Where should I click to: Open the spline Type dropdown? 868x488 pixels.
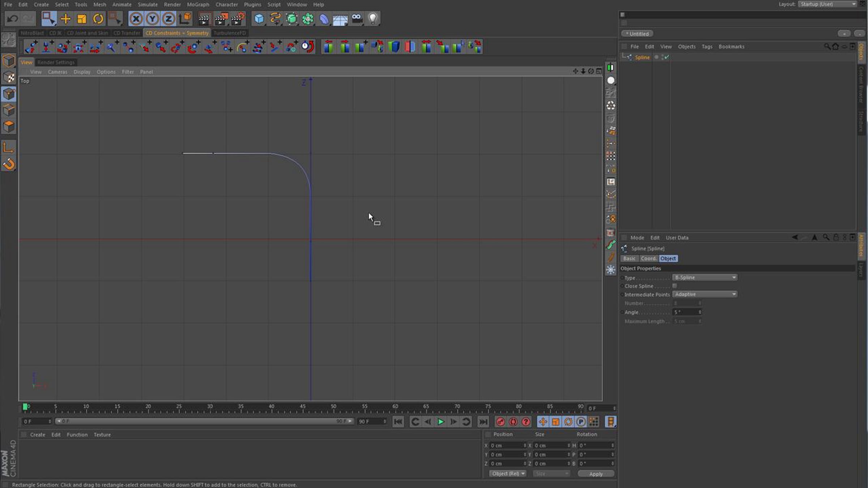point(705,277)
